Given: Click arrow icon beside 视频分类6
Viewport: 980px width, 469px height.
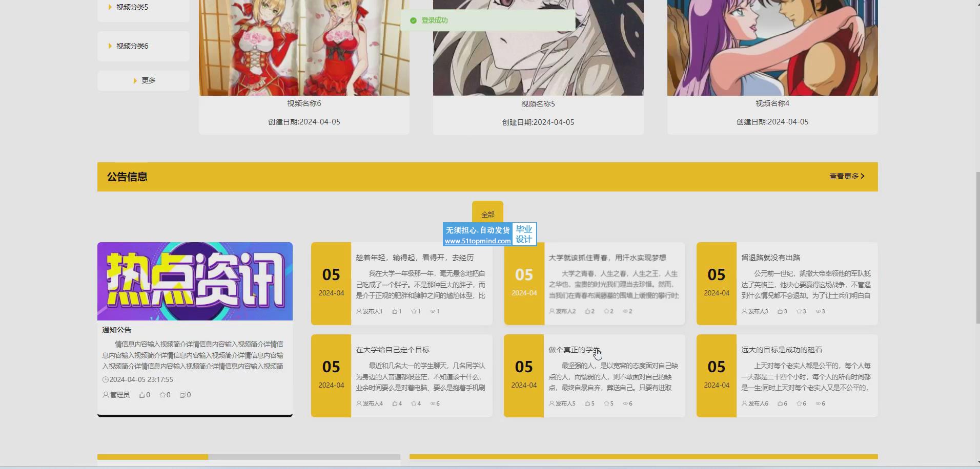Looking at the screenshot, I should pyautogui.click(x=110, y=46).
